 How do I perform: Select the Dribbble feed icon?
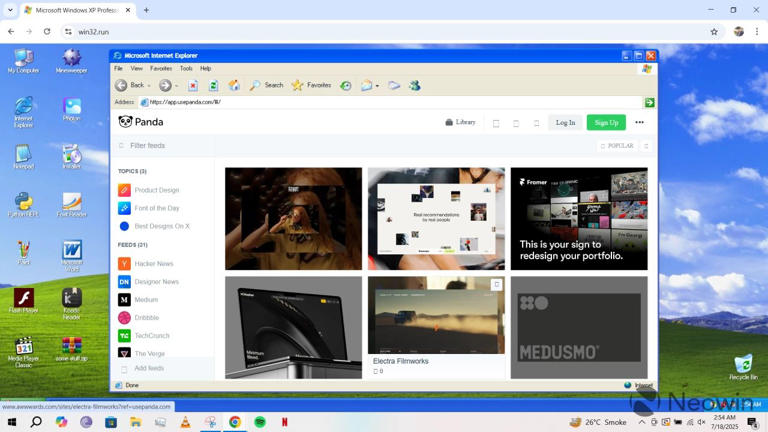(x=124, y=318)
